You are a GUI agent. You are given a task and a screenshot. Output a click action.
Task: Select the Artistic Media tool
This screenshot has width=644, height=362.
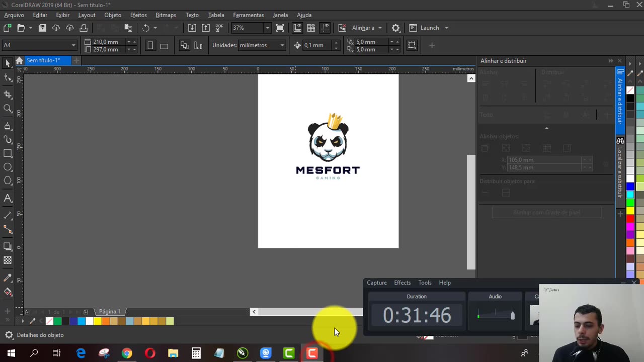click(x=8, y=139)
